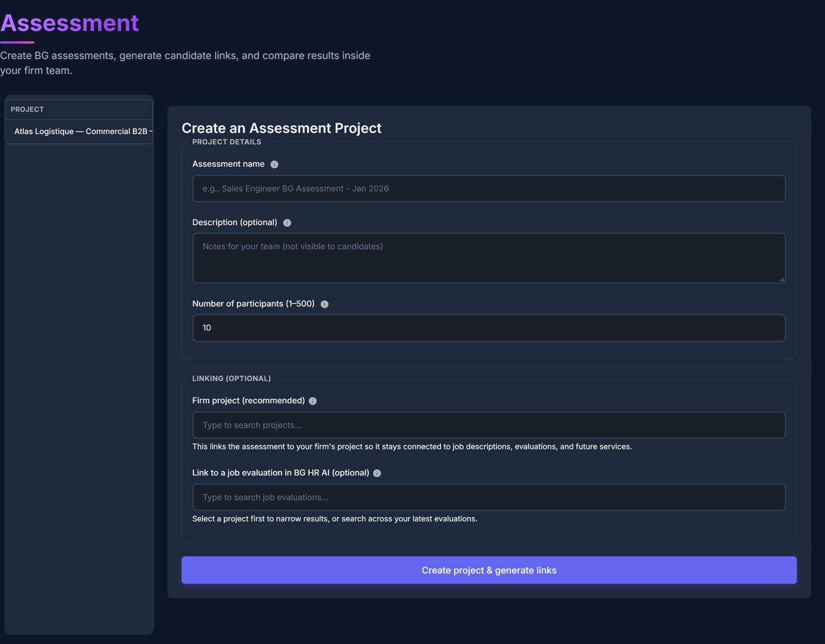Focus the Assessment name input field
Viewport: 825px width, 644px height.
click(489, 189)
